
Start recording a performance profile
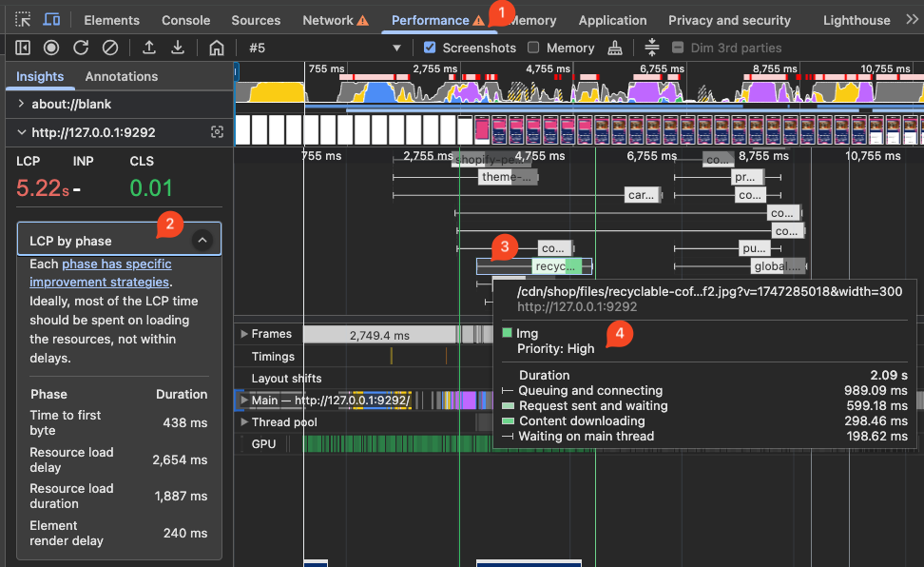pos(51,48)
